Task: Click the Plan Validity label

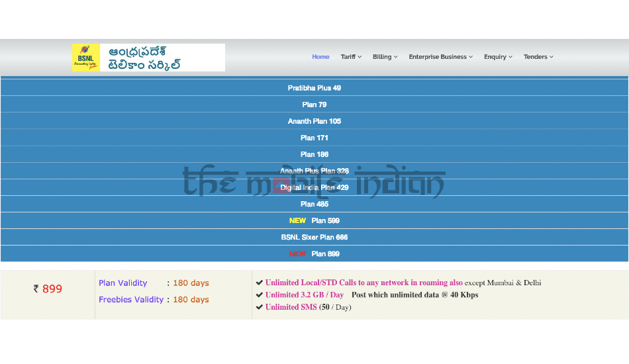Action: pos(122,283)
